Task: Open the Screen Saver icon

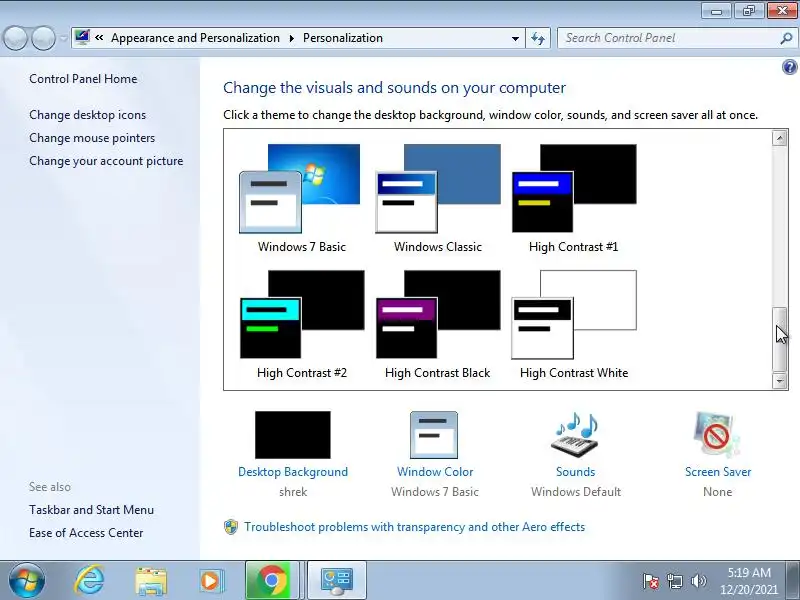Action: 717,435
